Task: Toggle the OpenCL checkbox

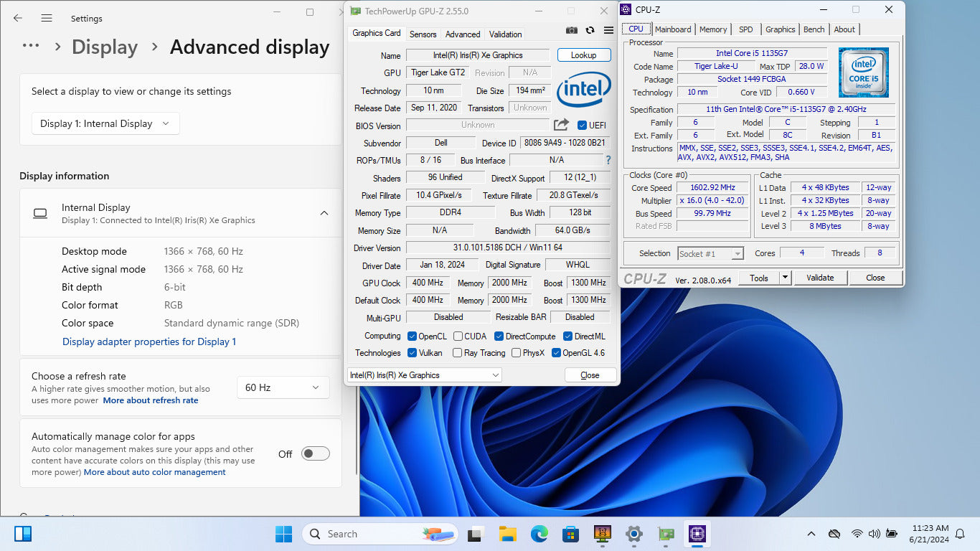Action: pos(412,336)
